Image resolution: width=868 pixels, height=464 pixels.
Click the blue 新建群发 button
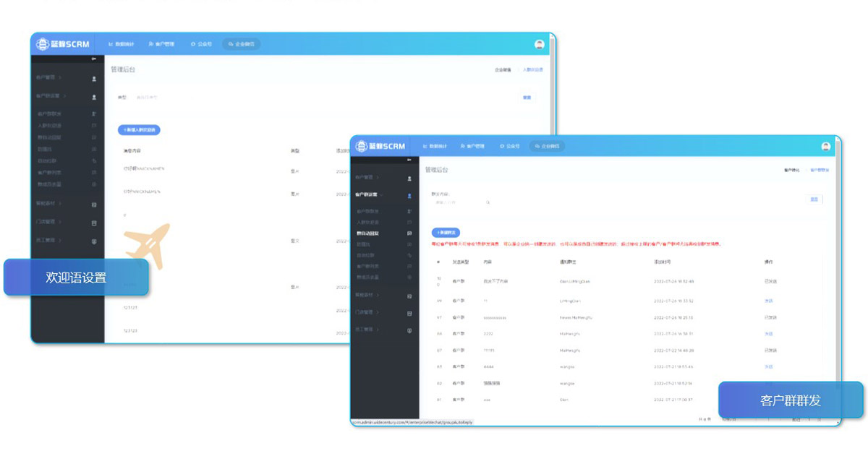point(446,233)
